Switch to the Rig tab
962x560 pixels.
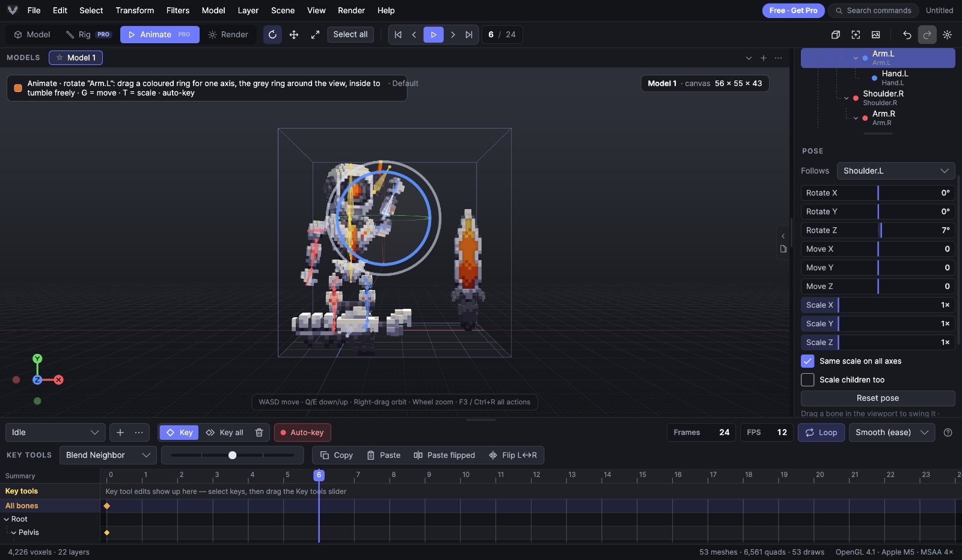(88, 35)
